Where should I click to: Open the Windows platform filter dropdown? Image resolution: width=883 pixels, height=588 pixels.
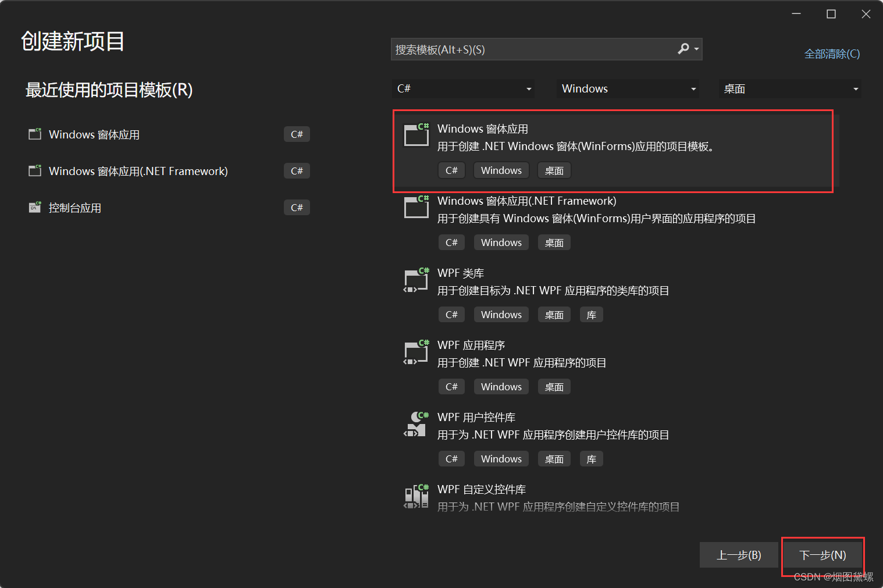coord(628,88)
